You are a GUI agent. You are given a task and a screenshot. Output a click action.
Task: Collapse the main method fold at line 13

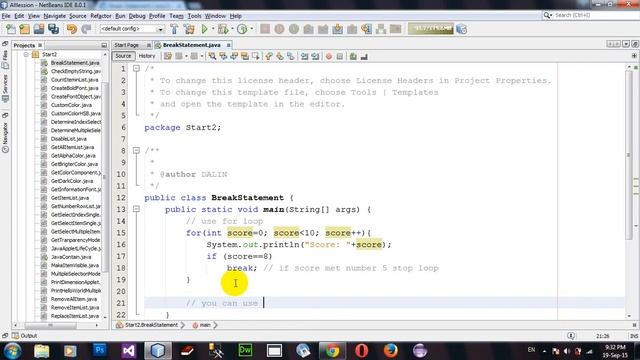click(x=136, y=209)
